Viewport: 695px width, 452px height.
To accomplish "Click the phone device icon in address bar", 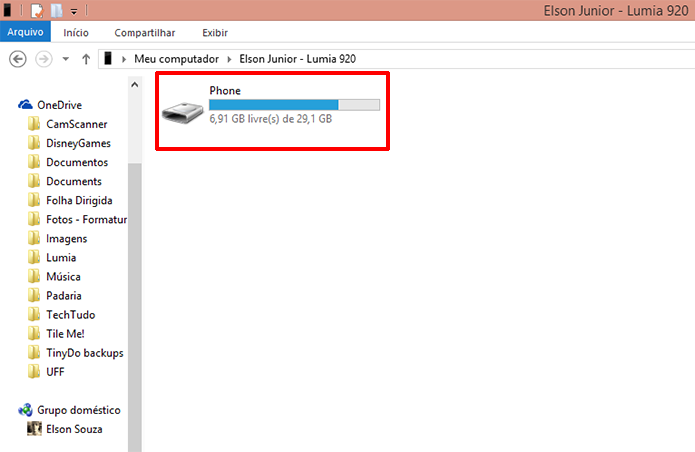I will click(108, 58).
